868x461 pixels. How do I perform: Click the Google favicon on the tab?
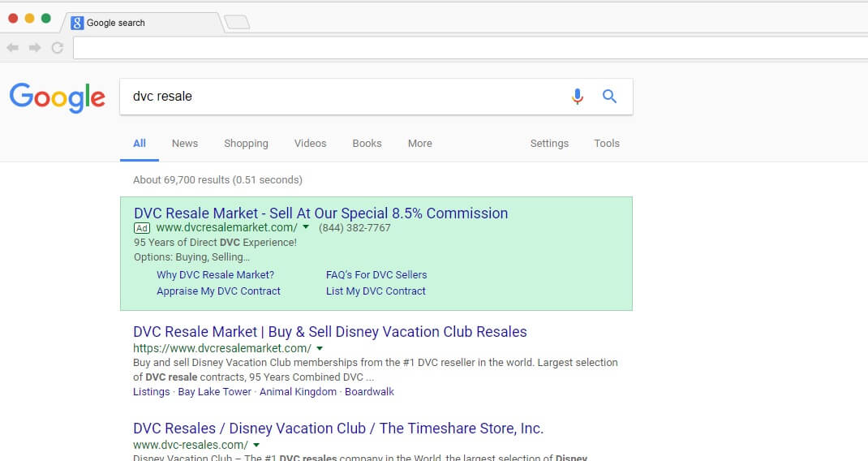pos(78,23)
